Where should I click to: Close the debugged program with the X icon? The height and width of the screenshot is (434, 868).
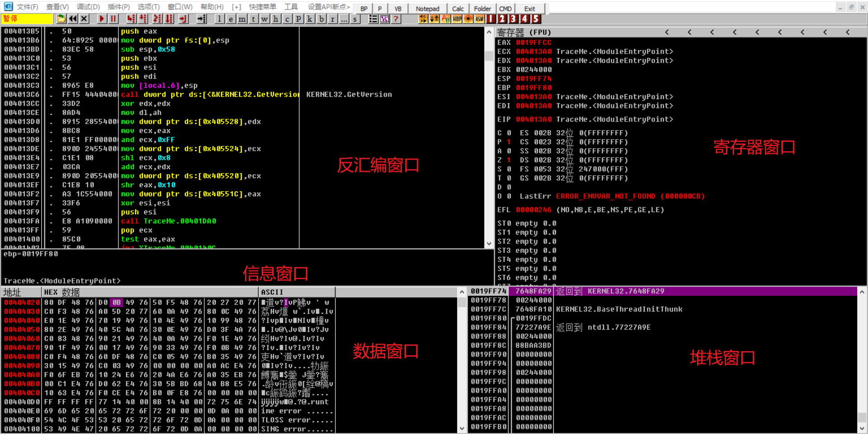(x=84, y=19)
